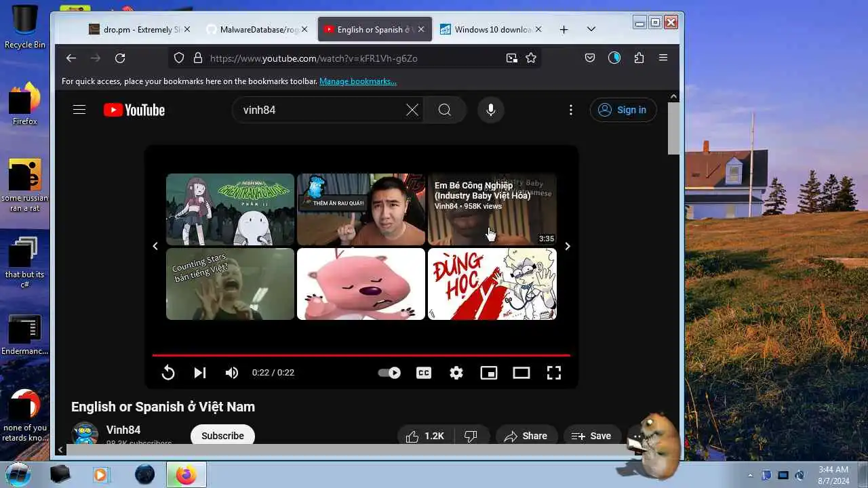Open the anime girl and ghost thumbnail

pos(230,209)
